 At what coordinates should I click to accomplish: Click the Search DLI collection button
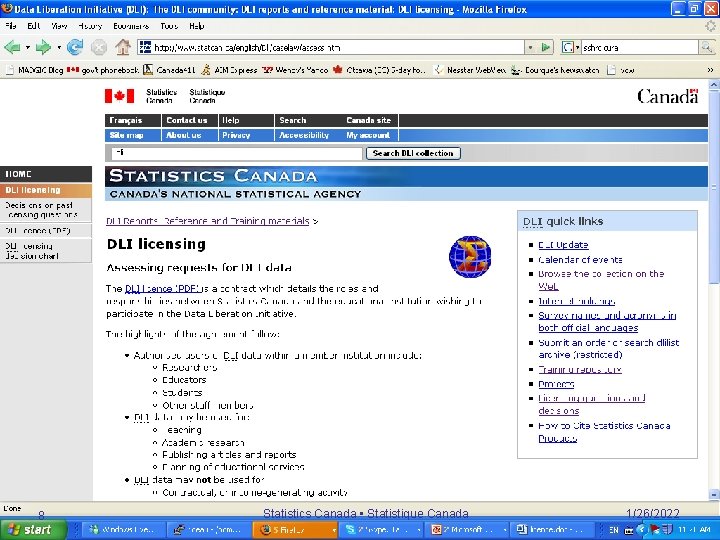[x=413, y=153]
